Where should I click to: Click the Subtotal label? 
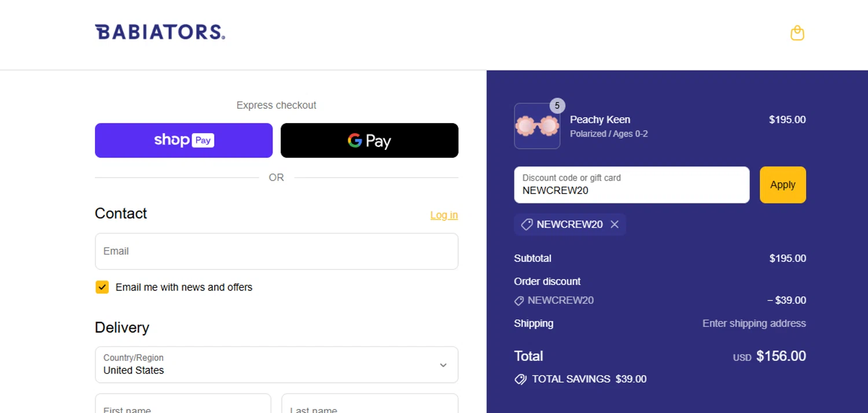pos(532,259)
